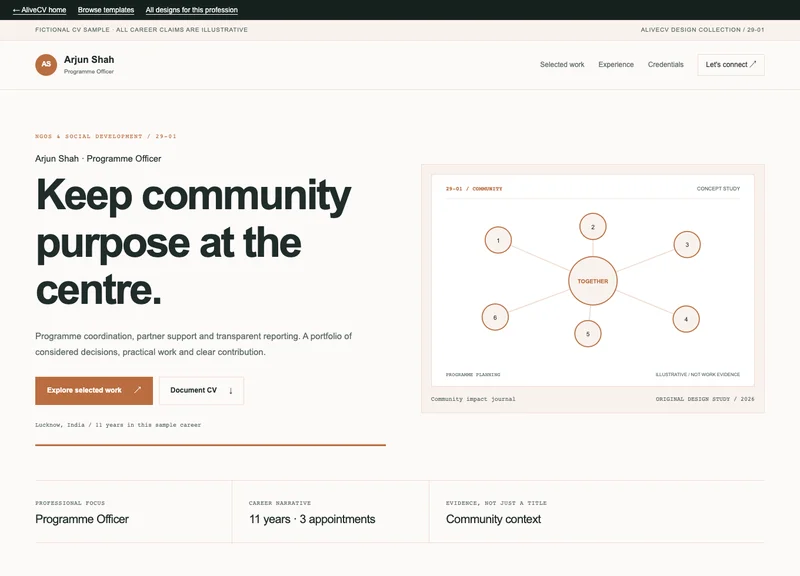
Task: Click the TOGETHER center node
Action: click(592, 281)
